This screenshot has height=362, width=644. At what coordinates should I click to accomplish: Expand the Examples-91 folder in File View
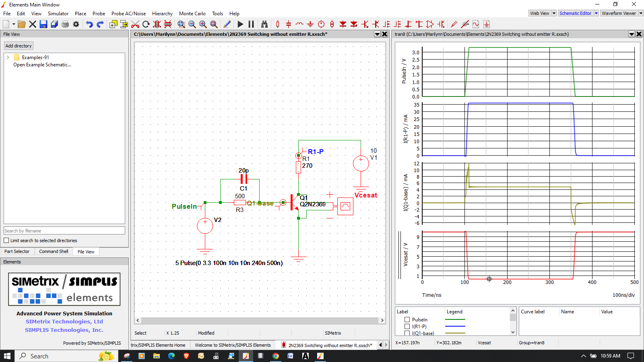8,58
